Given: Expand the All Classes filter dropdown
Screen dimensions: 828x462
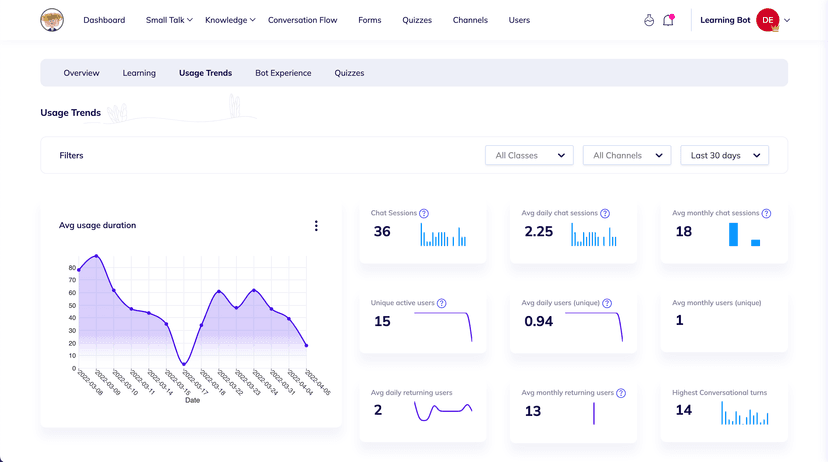Looking at the screenshot, I should [529, 155].
